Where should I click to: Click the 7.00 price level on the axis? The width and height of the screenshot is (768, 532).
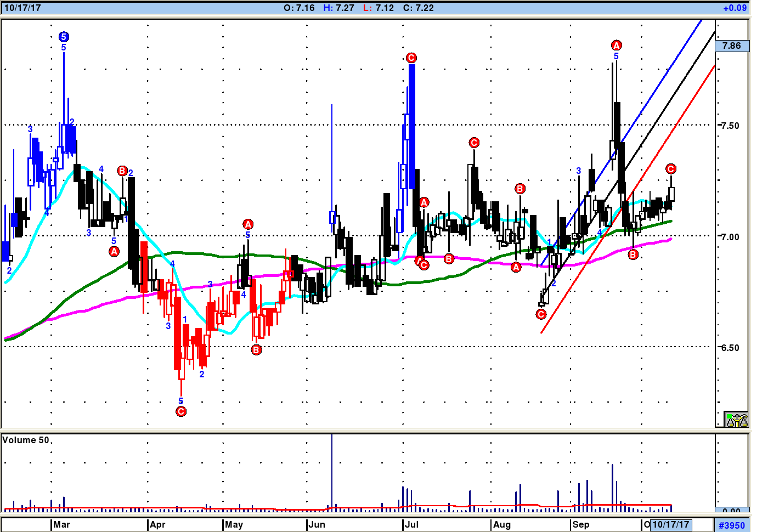(x=730, y=237)
